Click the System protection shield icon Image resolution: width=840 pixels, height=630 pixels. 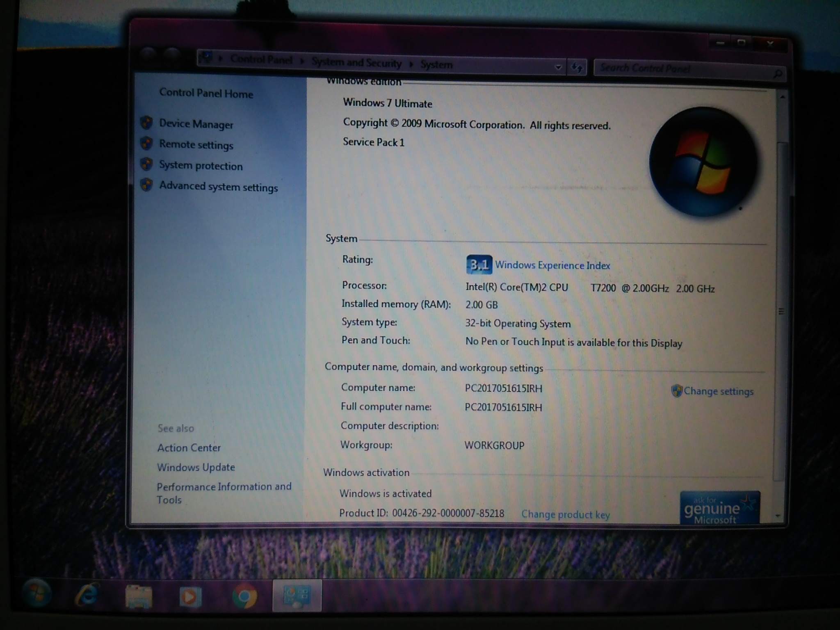[x=146, y=164]
